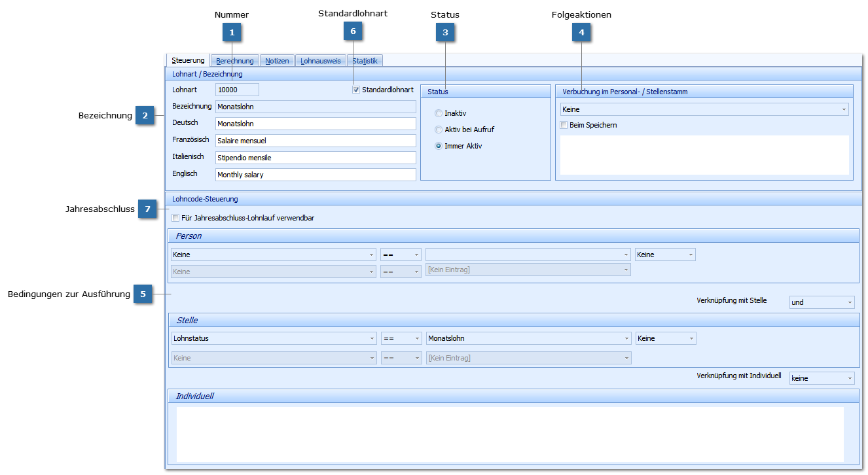Image resolution: width=868 pixels, height=475 pixels.
Task: Click the Französisch text field with Salaire mensuel
Action: pos(316,141)
